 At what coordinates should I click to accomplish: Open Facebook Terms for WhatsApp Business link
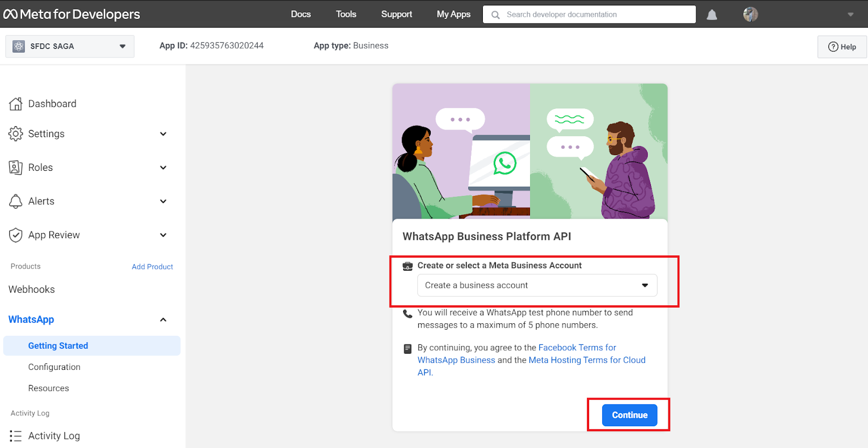517,354
